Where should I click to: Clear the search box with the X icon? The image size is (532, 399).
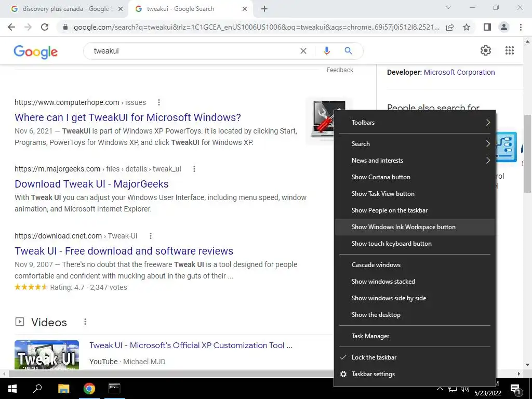(303, 51)
